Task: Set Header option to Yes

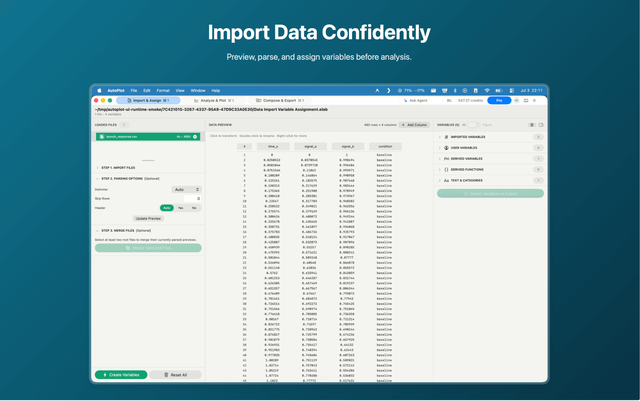Action: point(180,208)
